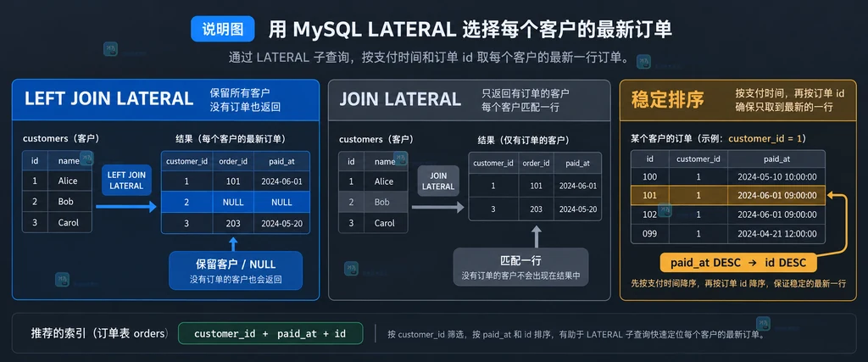Click Bob in the left panel customers table
868x362 pixels.
[x=65, y=202]
